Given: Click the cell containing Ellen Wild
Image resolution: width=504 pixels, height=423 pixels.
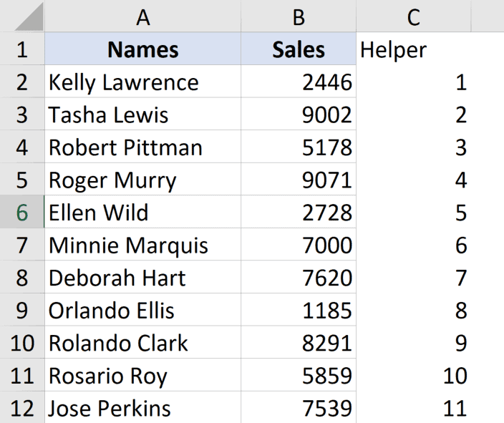Looking at the screenshot, I should click(x=142, y=213).
